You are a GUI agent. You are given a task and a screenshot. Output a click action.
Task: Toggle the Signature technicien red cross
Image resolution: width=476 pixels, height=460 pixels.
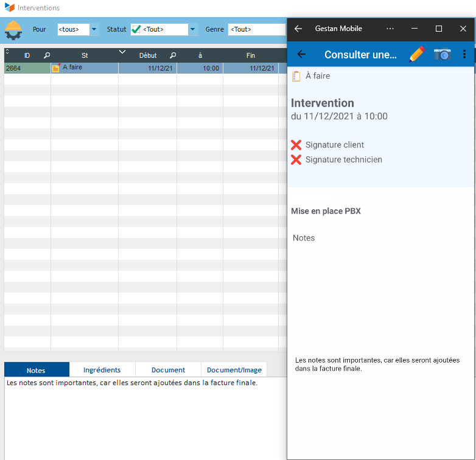296,159
